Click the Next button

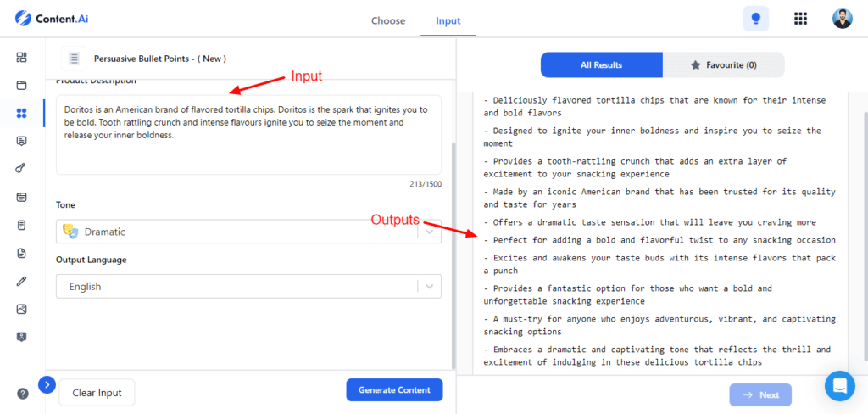point(761,394)
